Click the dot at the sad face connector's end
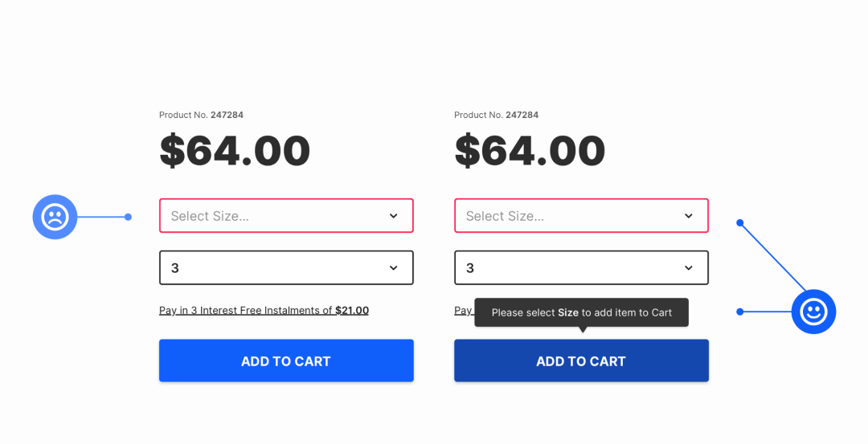 (x=128, y=217)
